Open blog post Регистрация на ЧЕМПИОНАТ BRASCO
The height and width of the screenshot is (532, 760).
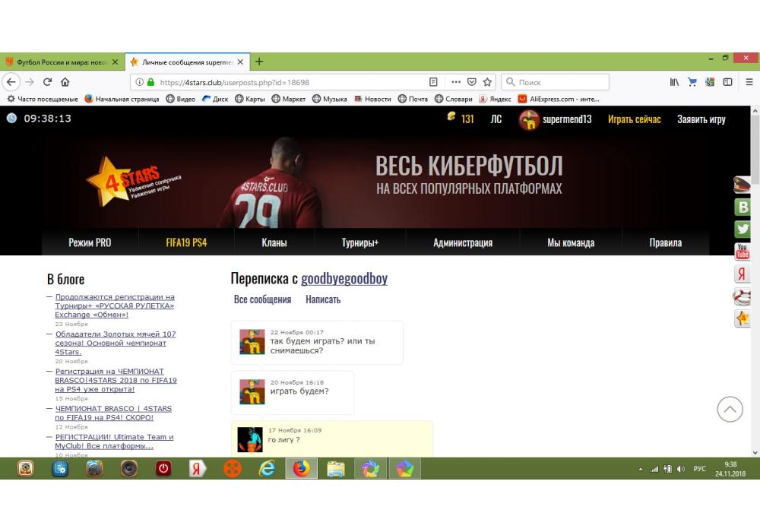116,380
